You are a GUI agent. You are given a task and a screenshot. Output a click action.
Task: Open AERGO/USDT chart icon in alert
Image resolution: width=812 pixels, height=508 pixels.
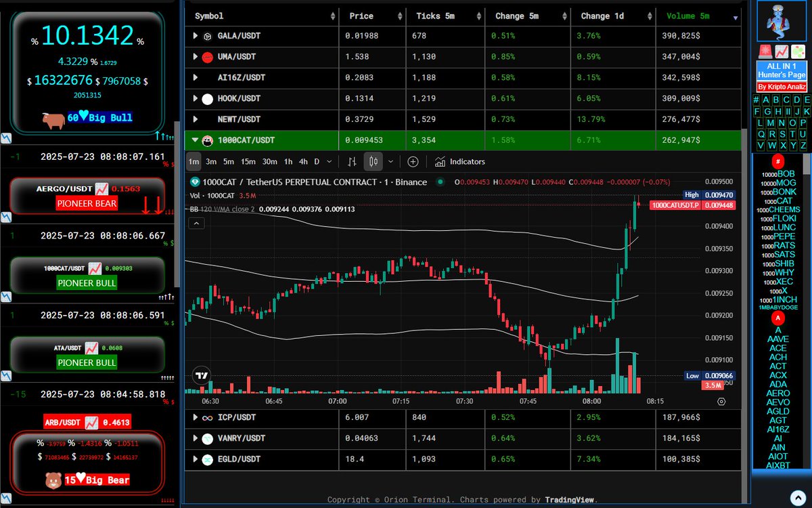[x=101, y=188]
